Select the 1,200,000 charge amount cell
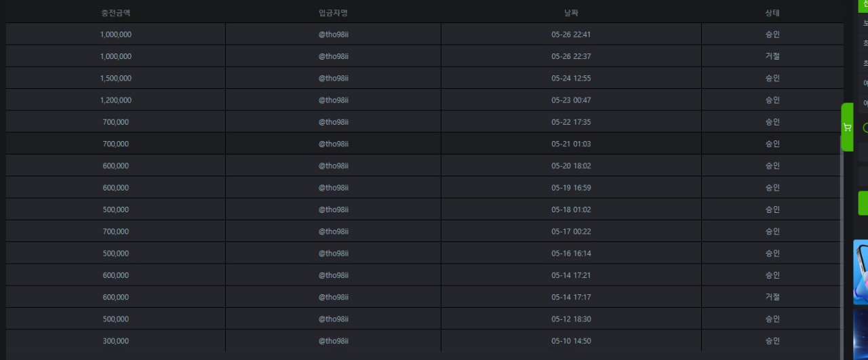This screenshot has height=360, width=868. pos(115,100)
